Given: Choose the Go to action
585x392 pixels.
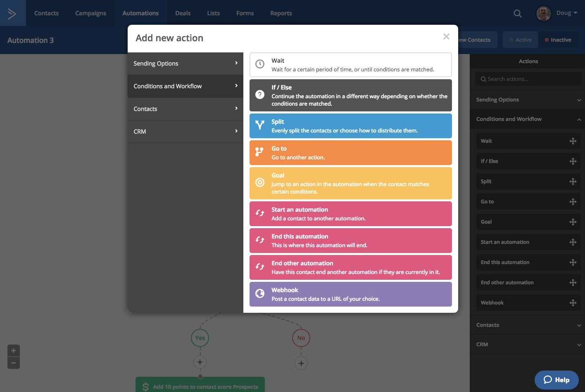Looking at the screenshot, I should [351, 153].
